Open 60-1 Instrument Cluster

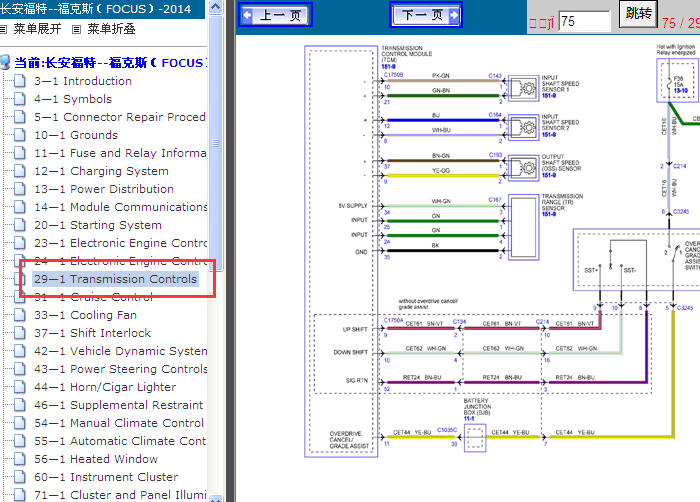pyautogui.click(x=106, y=477)
